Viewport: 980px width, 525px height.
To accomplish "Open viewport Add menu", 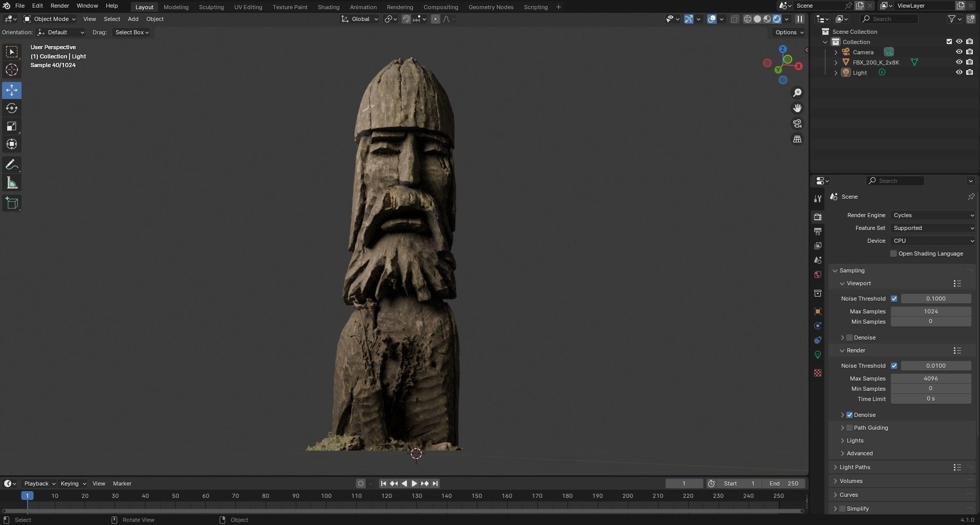I will click(133, 19).
